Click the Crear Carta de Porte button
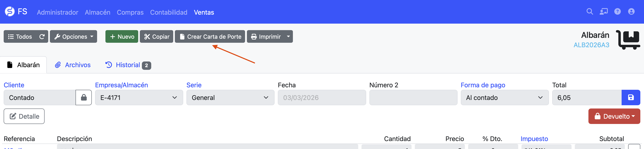The image size is (644, 149). 210,36
